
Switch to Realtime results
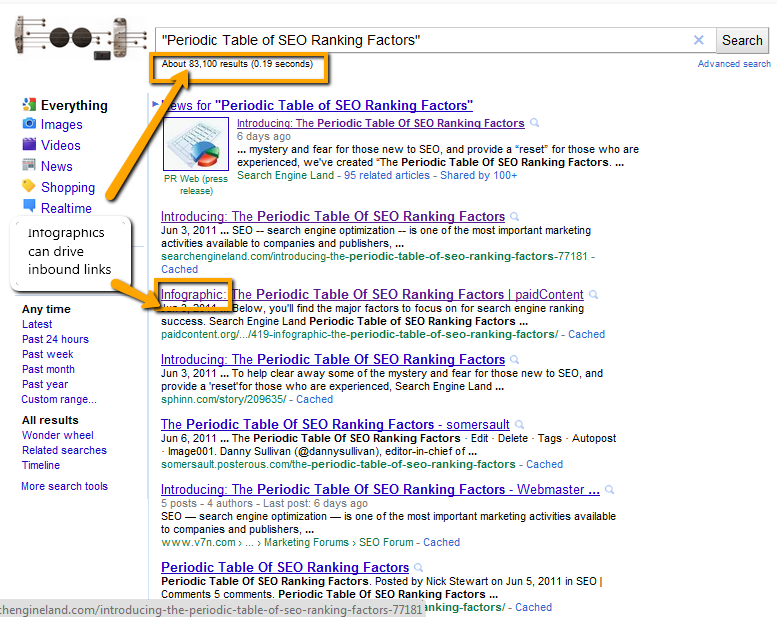[66, 208]
